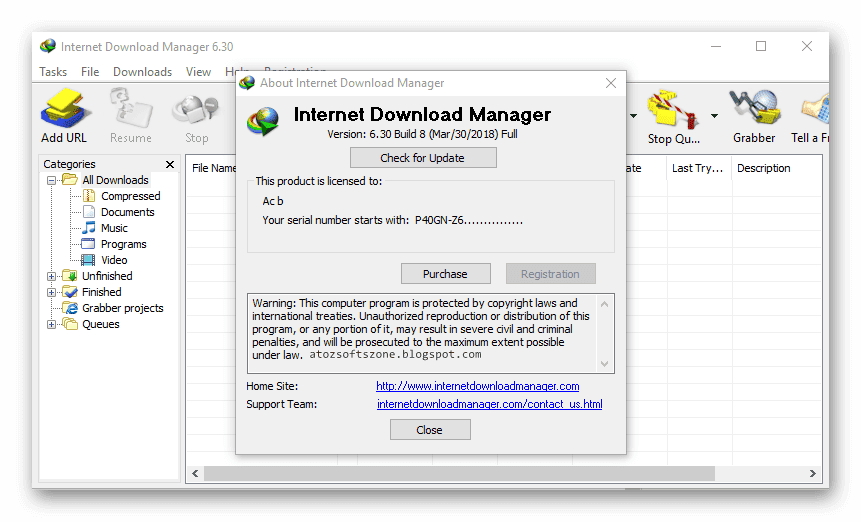Viewport: 861px width, 522px height.
Task: Click the IDM logo in the About dialog
Action: 264,121
